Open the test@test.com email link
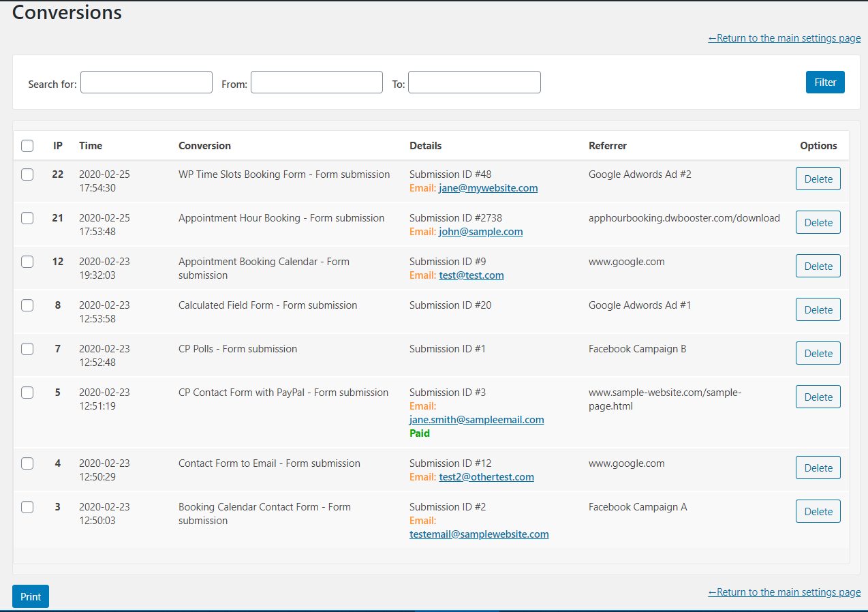Screen dimensions: 868x612 pos(471,275)
